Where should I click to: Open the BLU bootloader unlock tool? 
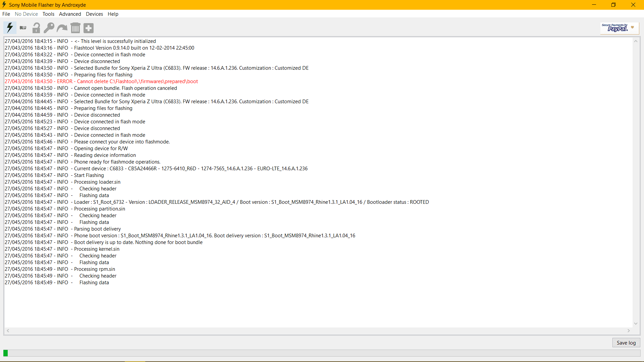coord(23,28)
